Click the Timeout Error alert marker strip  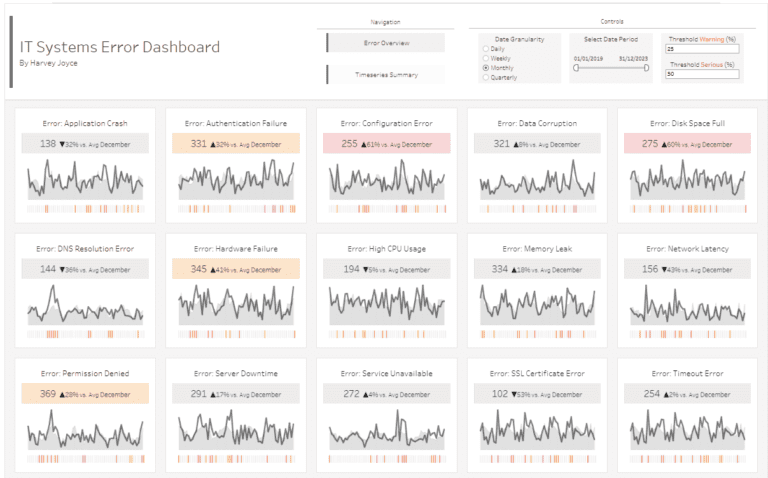click(x=687, y=459)
